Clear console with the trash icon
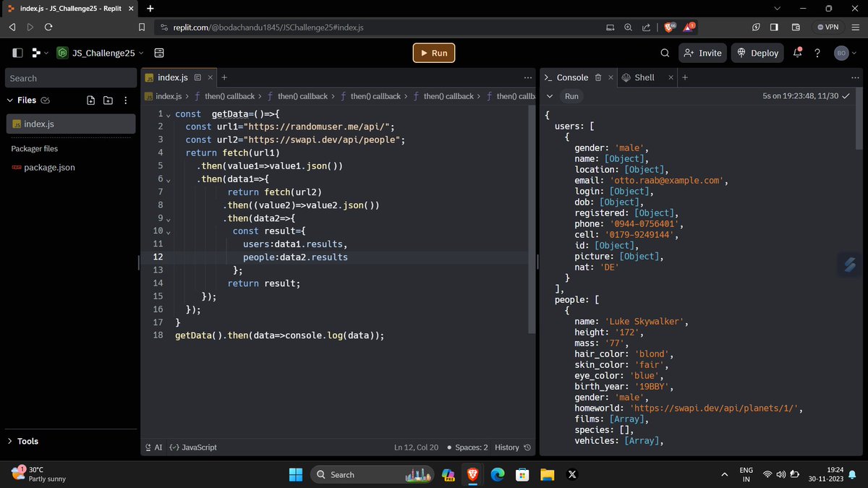The width and height of the screenshot is (868, 488). (x=598, y=77)
